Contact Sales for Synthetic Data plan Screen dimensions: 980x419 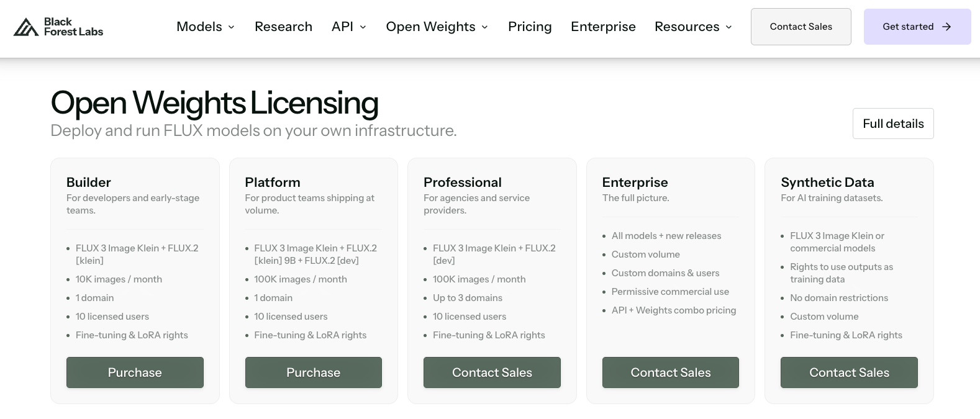pyautogui.click(x=849, y=372)
